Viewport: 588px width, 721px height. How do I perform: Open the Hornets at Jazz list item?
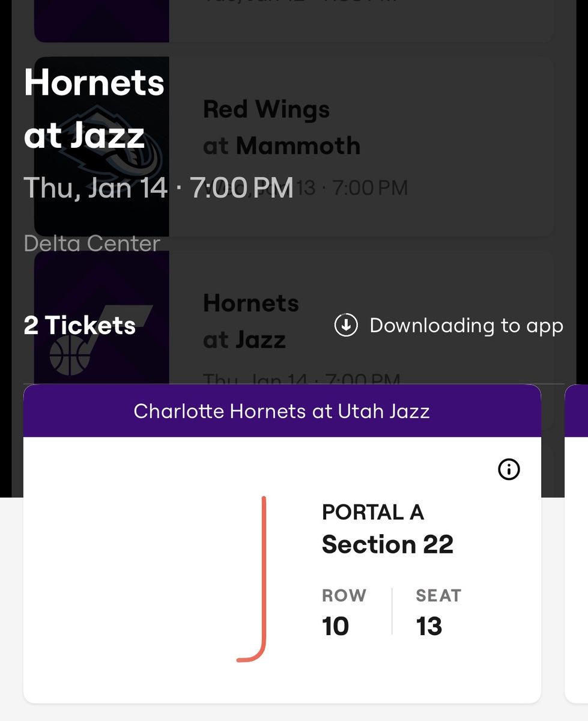293,320
